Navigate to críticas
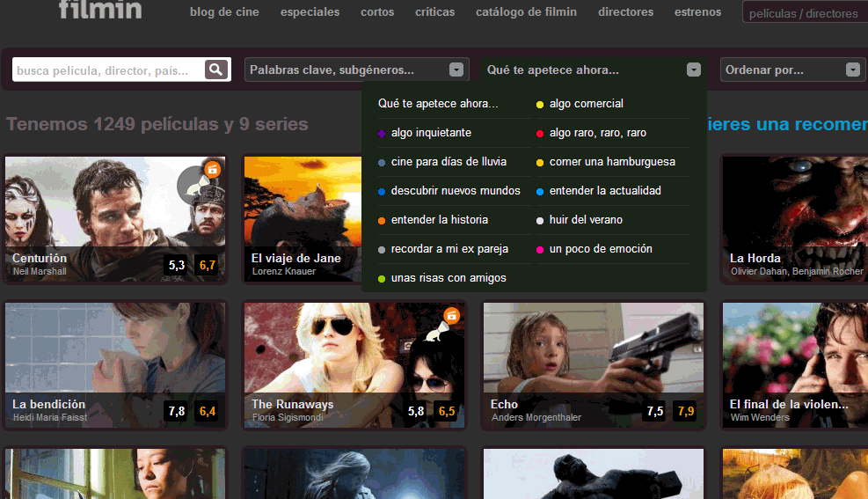 pos(435,11)
